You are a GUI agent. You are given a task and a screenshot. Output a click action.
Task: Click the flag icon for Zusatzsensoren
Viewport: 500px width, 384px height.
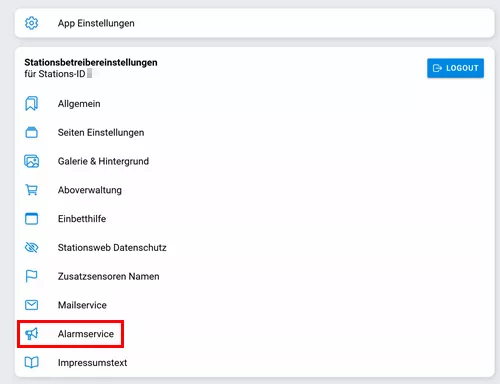(31, 276)
